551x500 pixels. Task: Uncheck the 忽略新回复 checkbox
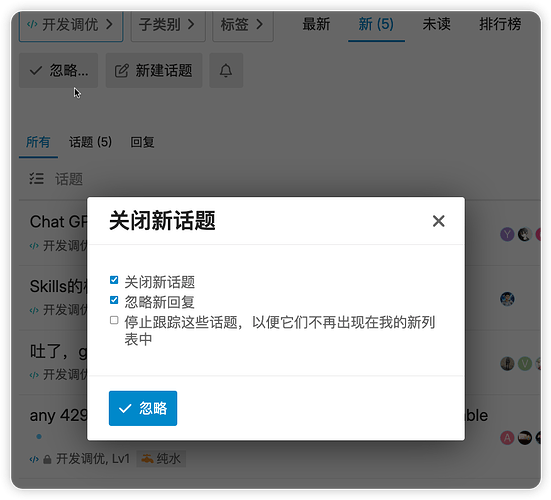click(114, 300)
